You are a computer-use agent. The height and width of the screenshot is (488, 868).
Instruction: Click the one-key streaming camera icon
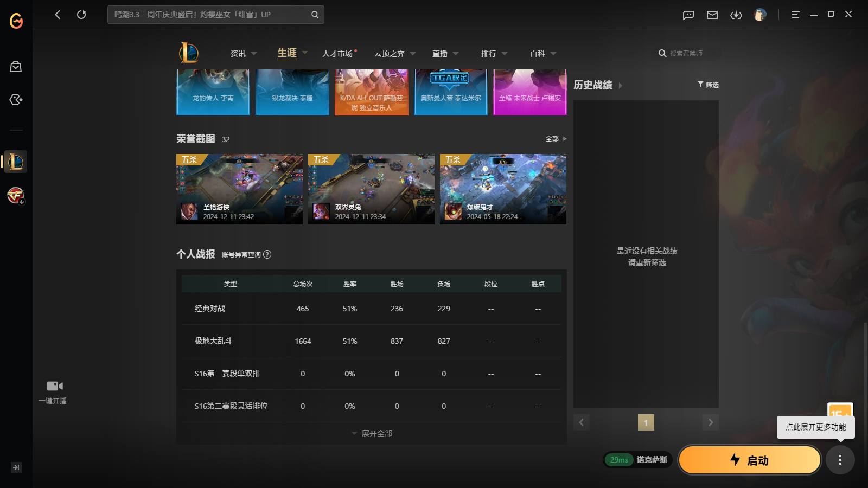54,386
